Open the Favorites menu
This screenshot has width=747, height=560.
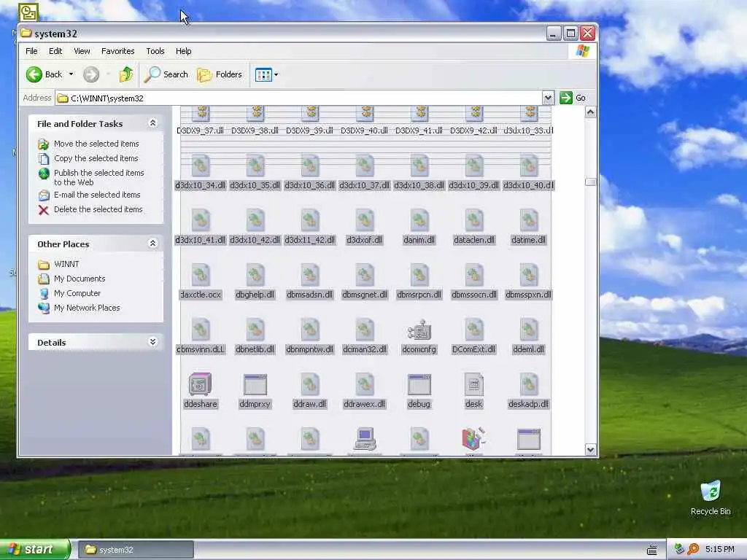click(117, 51)
